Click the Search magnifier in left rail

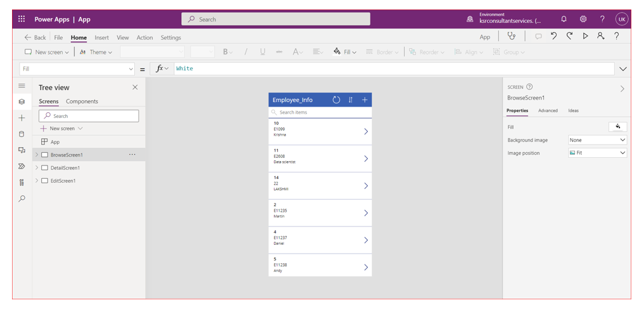pyautogui.click(x=22, y=198)
